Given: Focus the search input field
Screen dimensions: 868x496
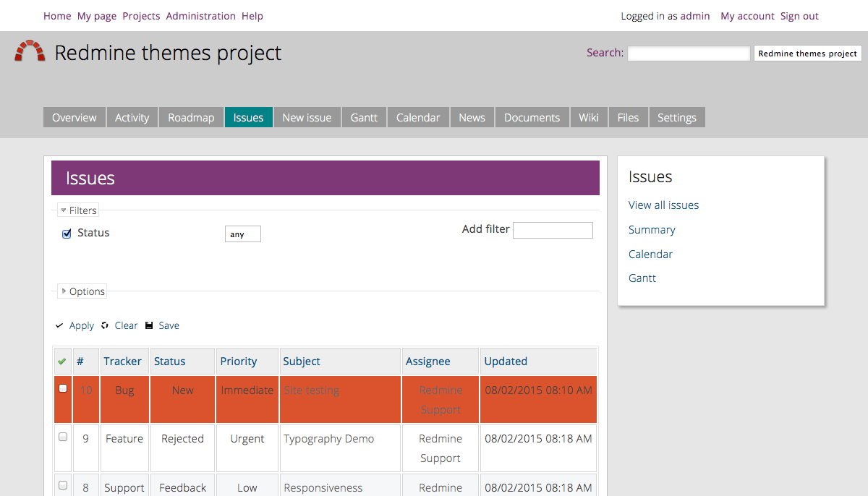Looking at the screenshot, I should coord(689,54).
